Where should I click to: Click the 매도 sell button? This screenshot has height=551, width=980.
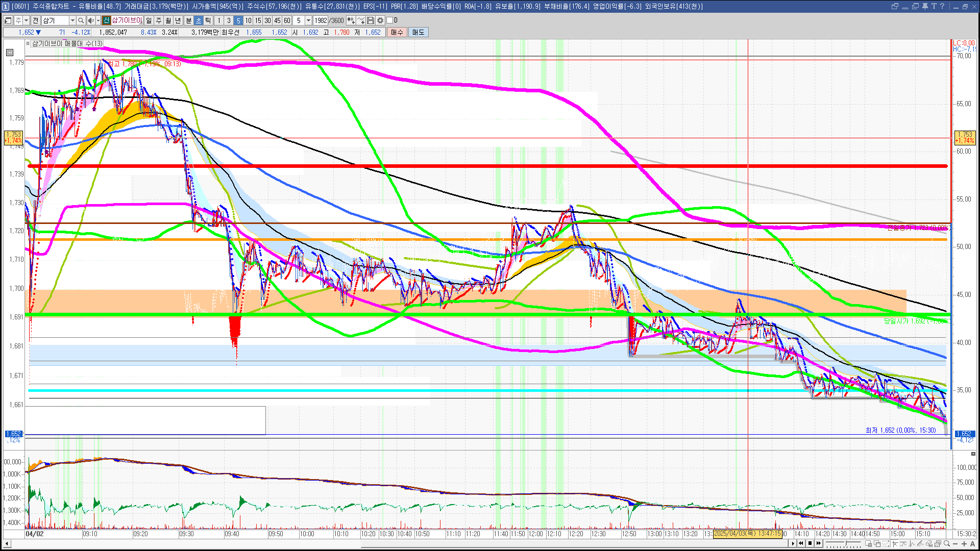(x=419, y=32)
